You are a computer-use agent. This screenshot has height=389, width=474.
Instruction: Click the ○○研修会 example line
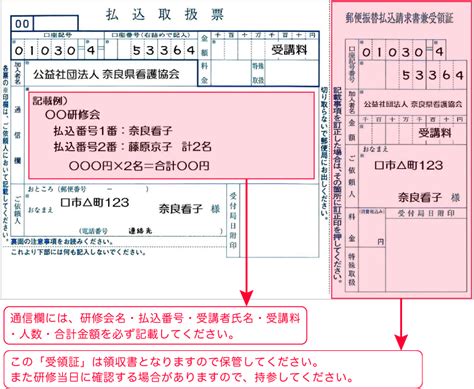tap(72, 115)
